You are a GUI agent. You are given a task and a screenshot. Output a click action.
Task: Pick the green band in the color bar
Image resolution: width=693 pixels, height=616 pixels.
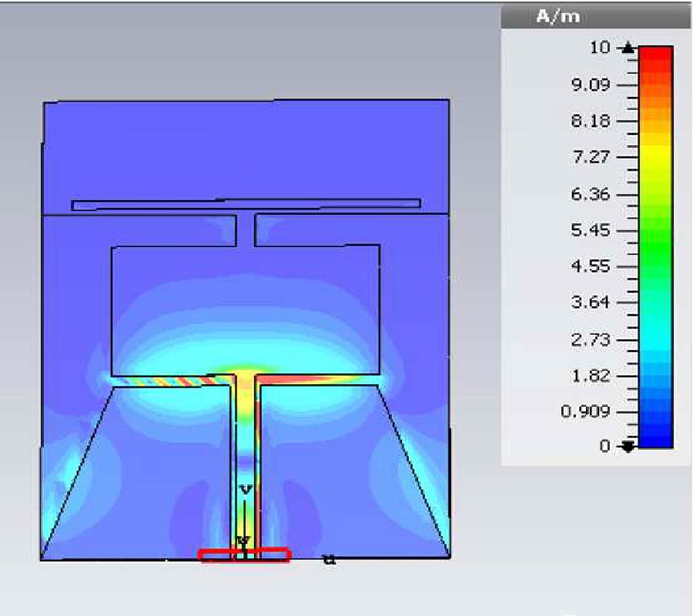click(656, 231)
